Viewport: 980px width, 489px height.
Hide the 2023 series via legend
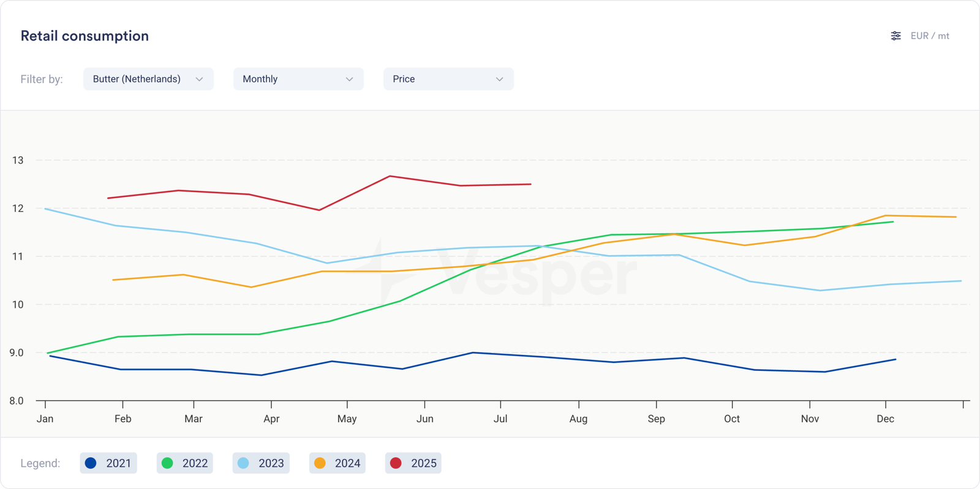point(262,463)
